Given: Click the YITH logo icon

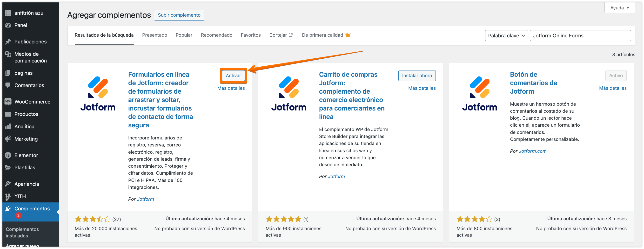Looking at the screenshot, I should click(x=8, y=196).
